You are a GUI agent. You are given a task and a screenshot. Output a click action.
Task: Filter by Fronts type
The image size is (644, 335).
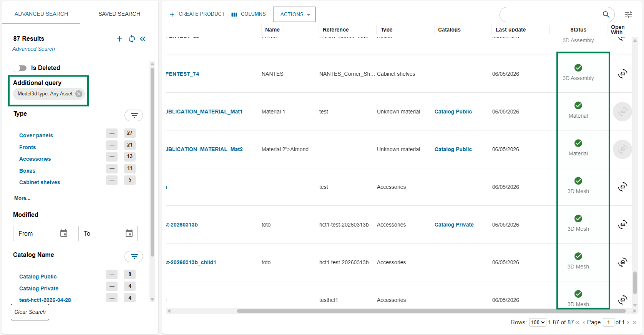click(x=28, y=147)
